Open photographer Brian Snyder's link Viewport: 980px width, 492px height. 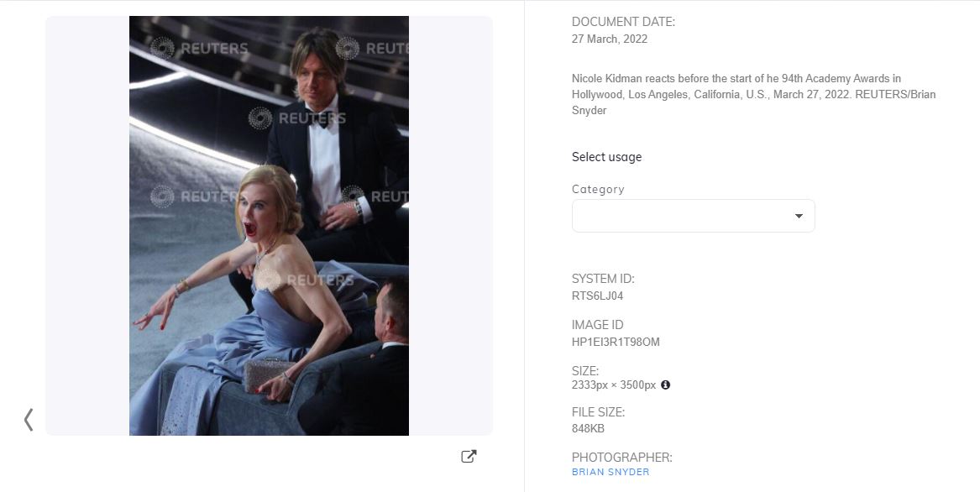[x=611, y=472]
